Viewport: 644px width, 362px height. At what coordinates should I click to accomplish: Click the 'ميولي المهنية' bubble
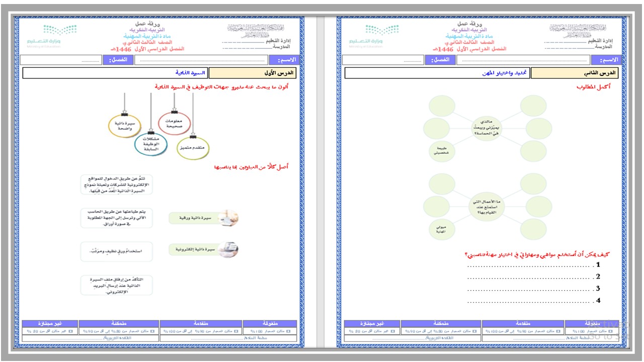443,229
